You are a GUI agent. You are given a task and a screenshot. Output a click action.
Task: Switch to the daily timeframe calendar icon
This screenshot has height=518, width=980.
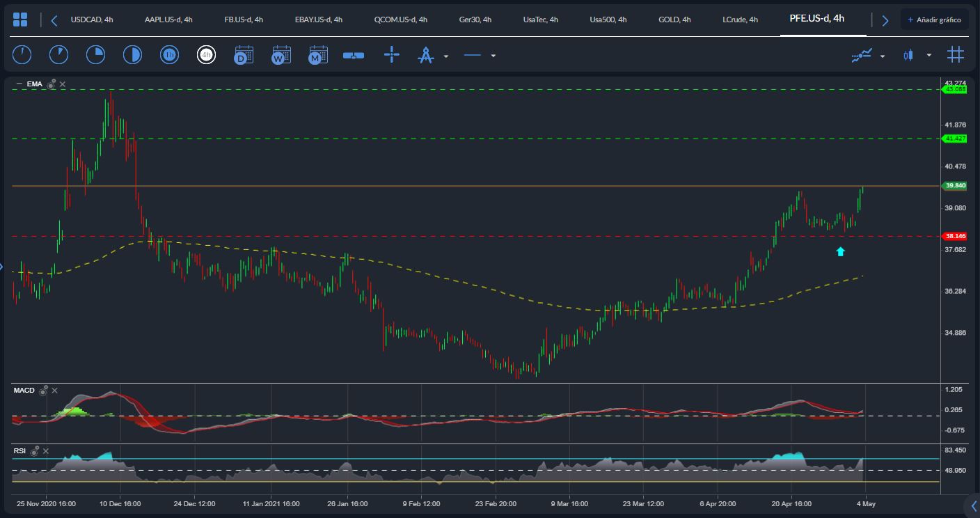(x=244, y=55)
